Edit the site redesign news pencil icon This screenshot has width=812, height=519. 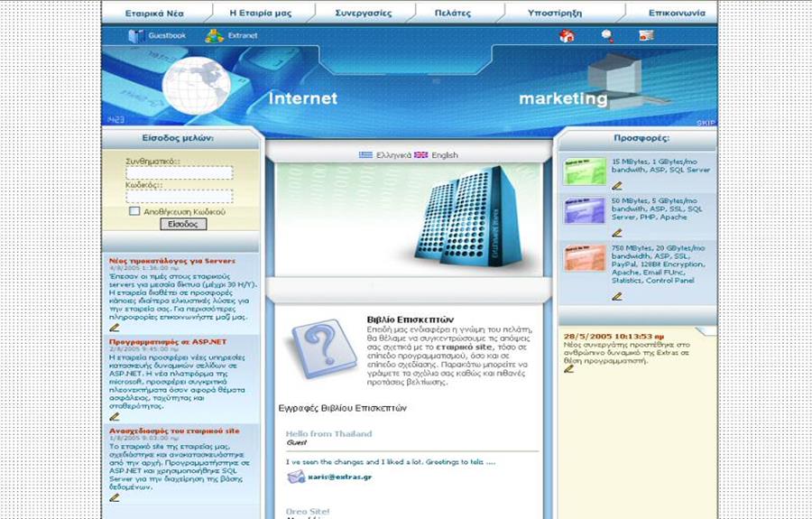coord(115,497)
